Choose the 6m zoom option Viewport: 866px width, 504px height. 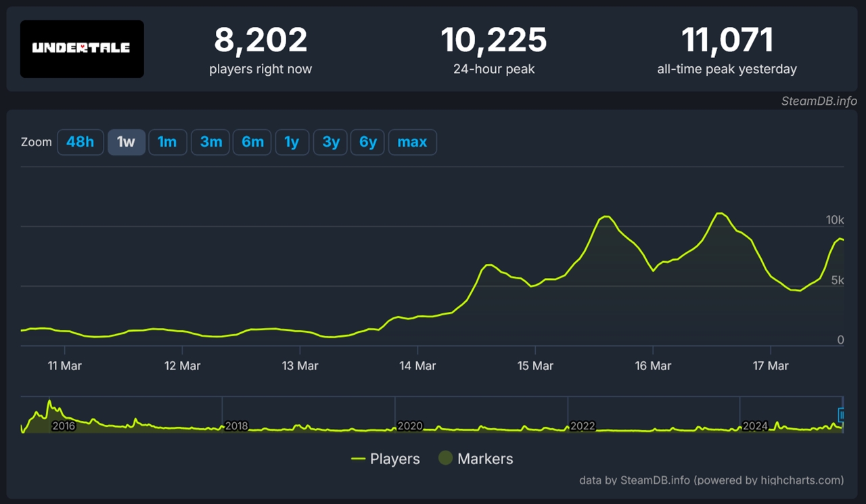[252, 142]
